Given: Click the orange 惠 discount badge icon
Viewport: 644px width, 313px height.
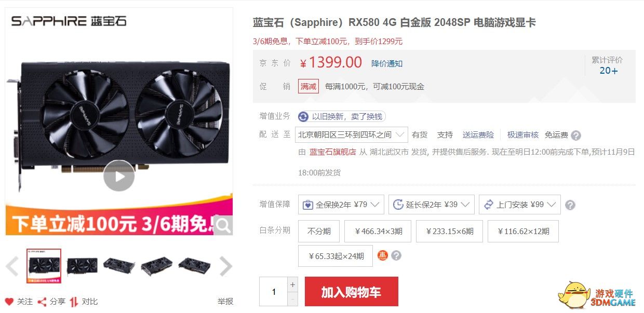Looking at the screenshot, I should 383,255.
